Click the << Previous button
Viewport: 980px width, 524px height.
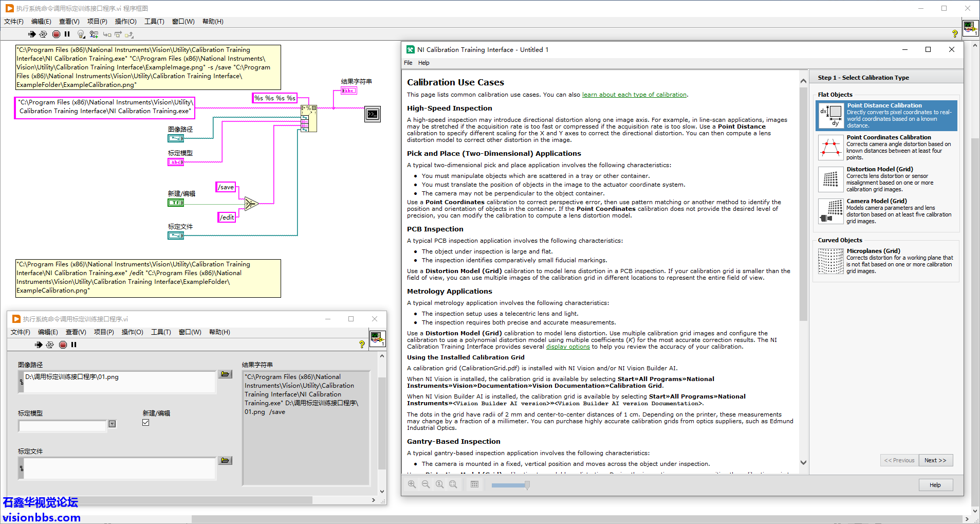click(899, 460)
